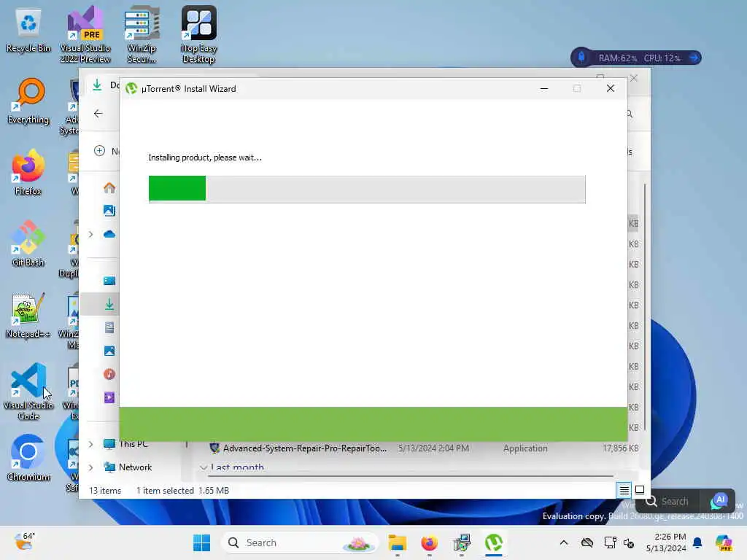
Task: Open Copilot Preview in the taskbar
Action: pos(724,542)
